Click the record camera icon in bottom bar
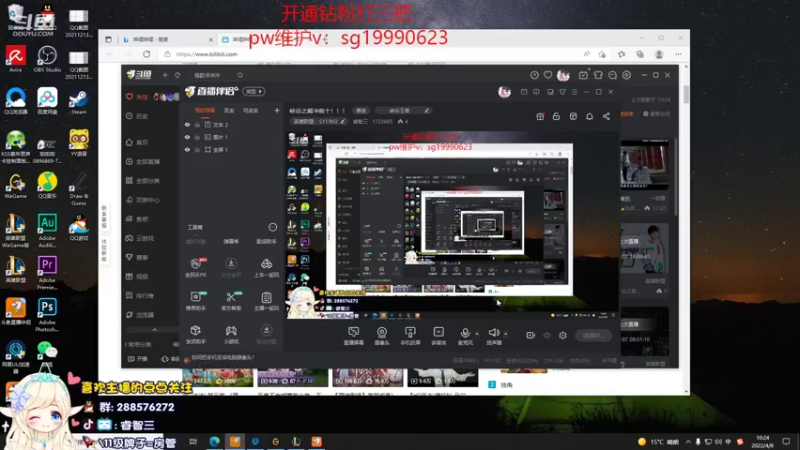800x450 pixels. [531, 335]
